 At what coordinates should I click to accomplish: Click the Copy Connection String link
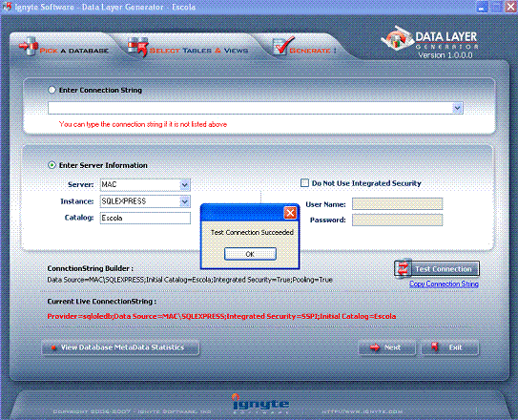tap(444, 283)
